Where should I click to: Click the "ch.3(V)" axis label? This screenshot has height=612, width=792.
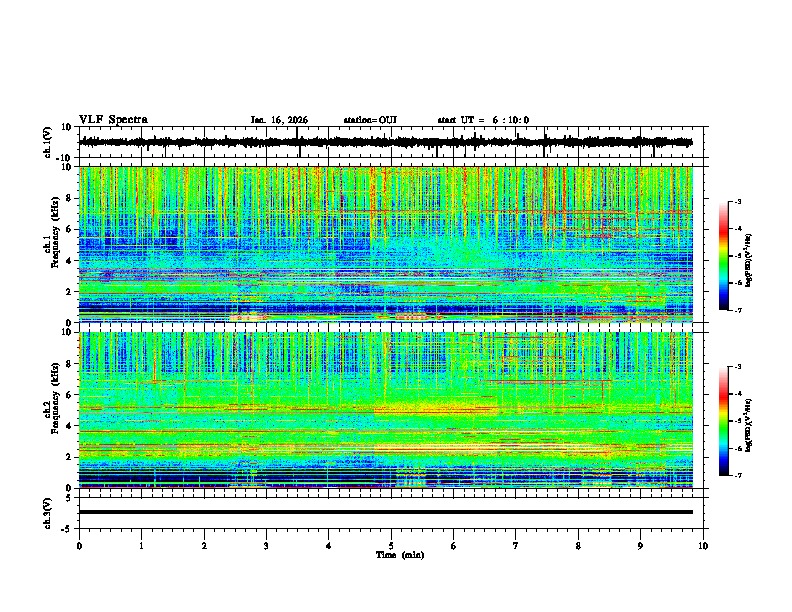(48, 513)
